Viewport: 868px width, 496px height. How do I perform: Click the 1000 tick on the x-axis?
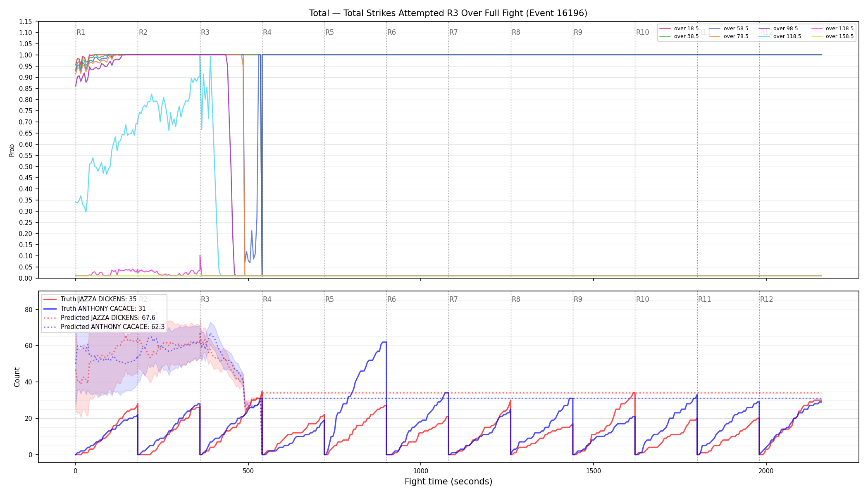pos(421,471)
